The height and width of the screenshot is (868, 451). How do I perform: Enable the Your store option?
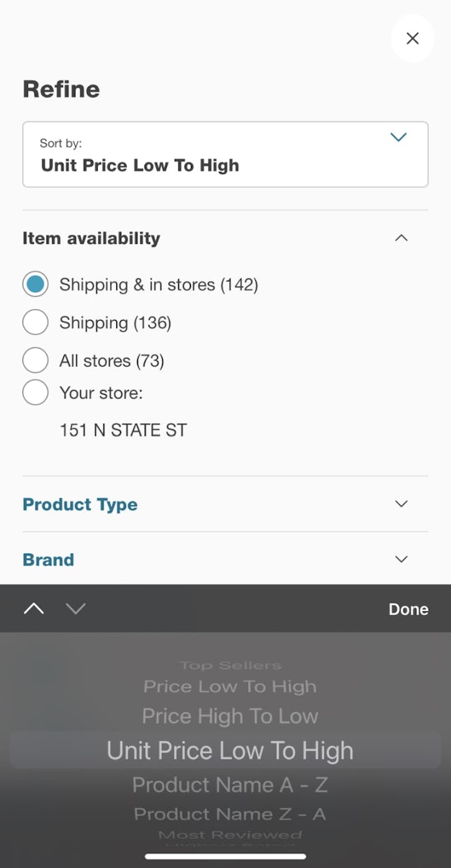pos(35,393)
